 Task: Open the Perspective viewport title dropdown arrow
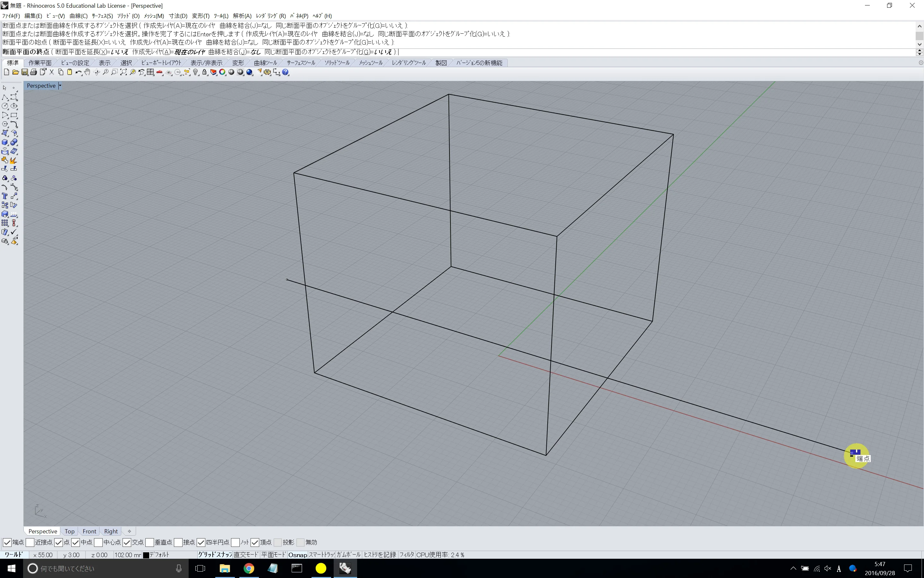point(60,86)
